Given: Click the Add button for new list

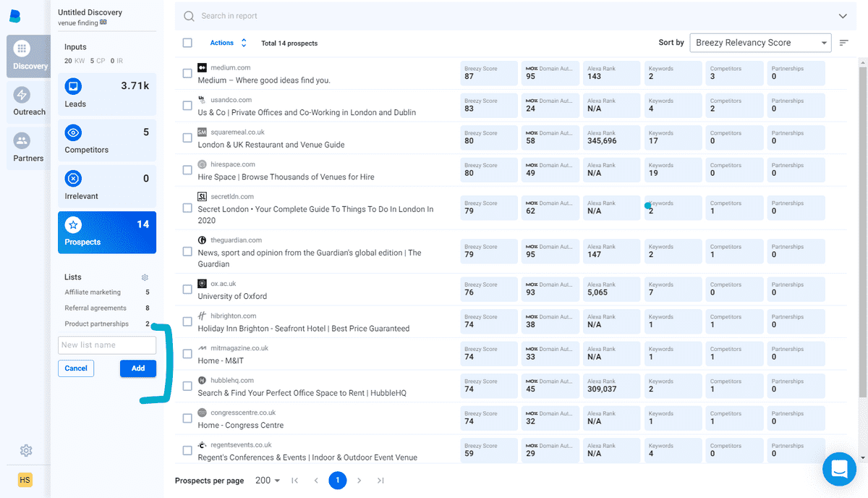Looking at the screenshot, I should (x=138, y=368).
